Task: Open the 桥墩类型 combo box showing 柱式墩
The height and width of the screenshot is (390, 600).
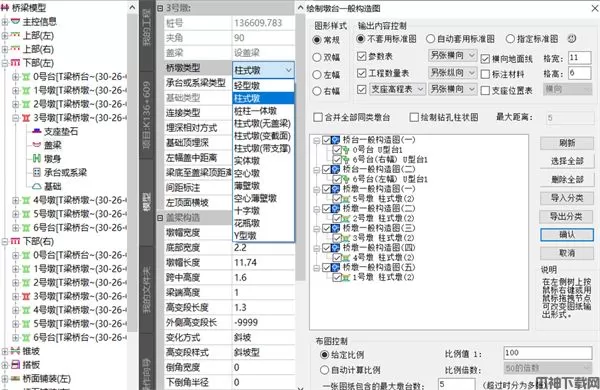Action: (x=263, y=70)
